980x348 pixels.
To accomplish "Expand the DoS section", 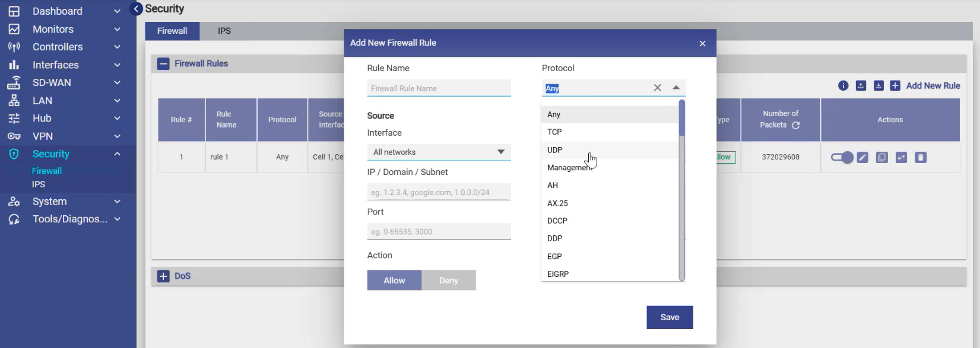I will click(x=163, y=276).
